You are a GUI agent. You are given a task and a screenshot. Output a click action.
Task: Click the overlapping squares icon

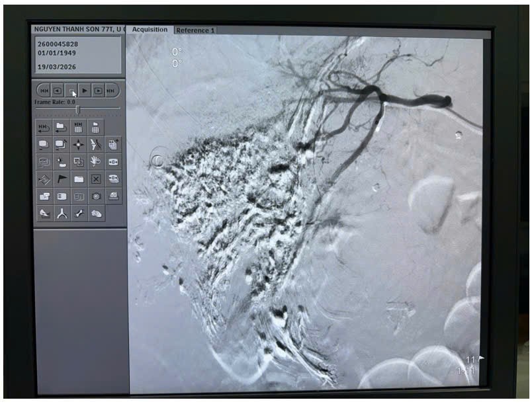click(x=79, y=161)
